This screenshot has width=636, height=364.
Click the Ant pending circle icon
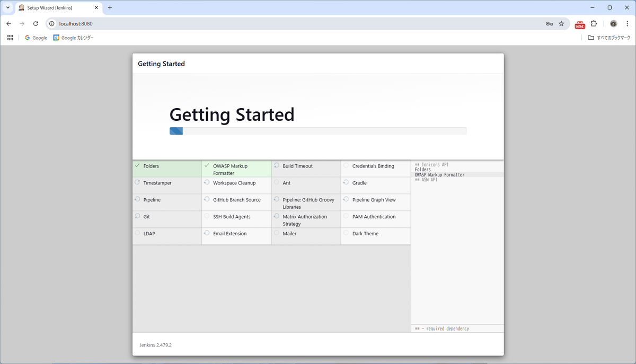click(277, 182)
